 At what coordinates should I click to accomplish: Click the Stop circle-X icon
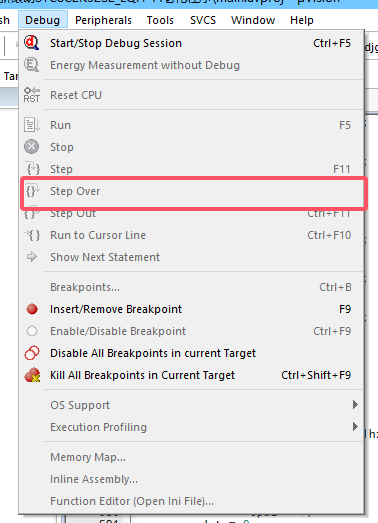pyautogui.click(x=32, y=147)
